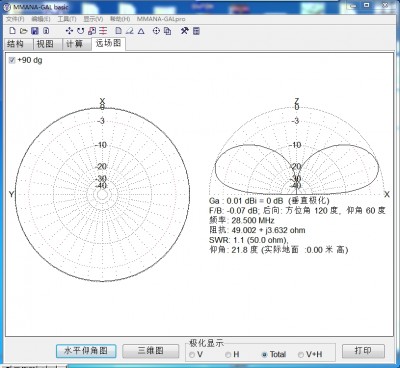
Task: Select the H polarization radio button
Action: click(x=228, y=355)
